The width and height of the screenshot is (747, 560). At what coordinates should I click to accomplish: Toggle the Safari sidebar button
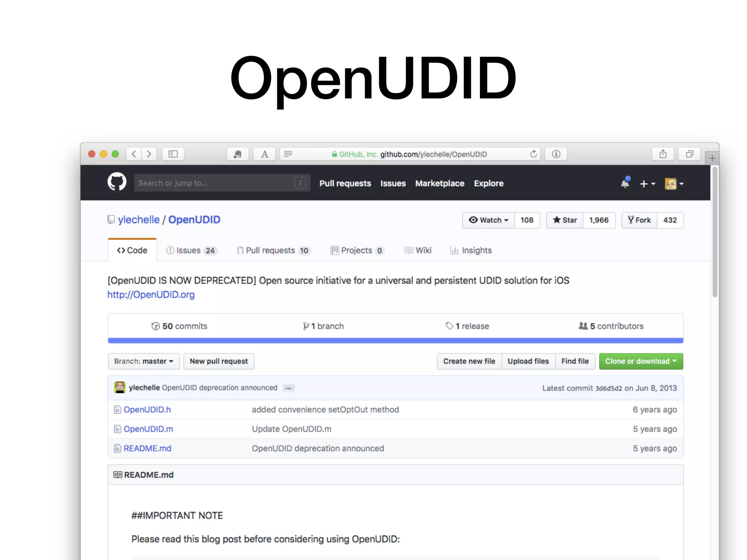click(x=173, y=154)
